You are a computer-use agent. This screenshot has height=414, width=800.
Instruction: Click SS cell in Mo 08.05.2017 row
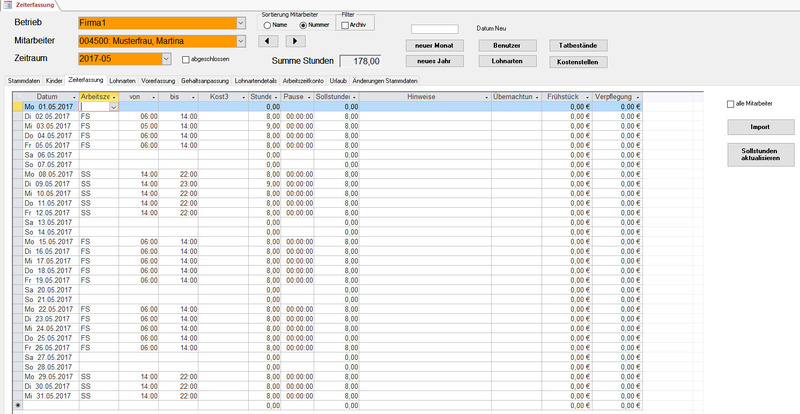(99, 174)
